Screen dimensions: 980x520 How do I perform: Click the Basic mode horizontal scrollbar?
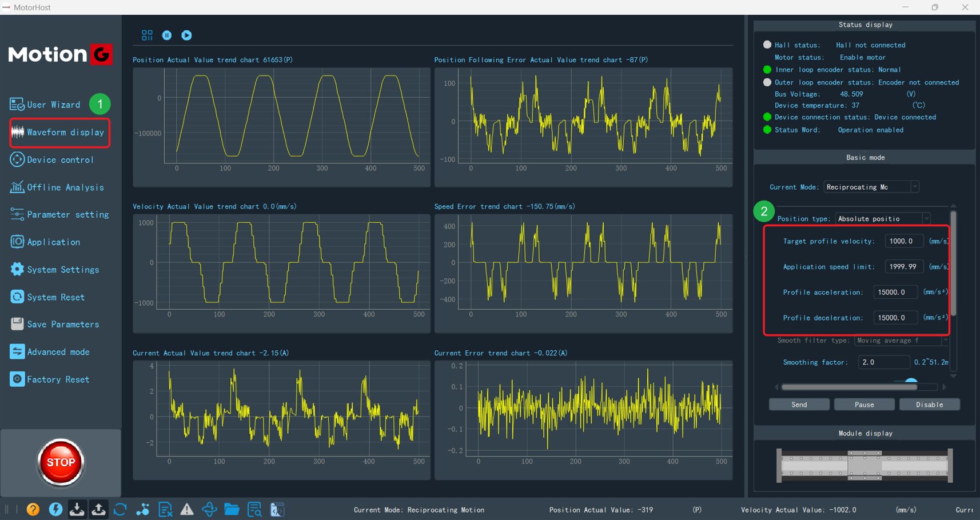[x=850, y=387]
